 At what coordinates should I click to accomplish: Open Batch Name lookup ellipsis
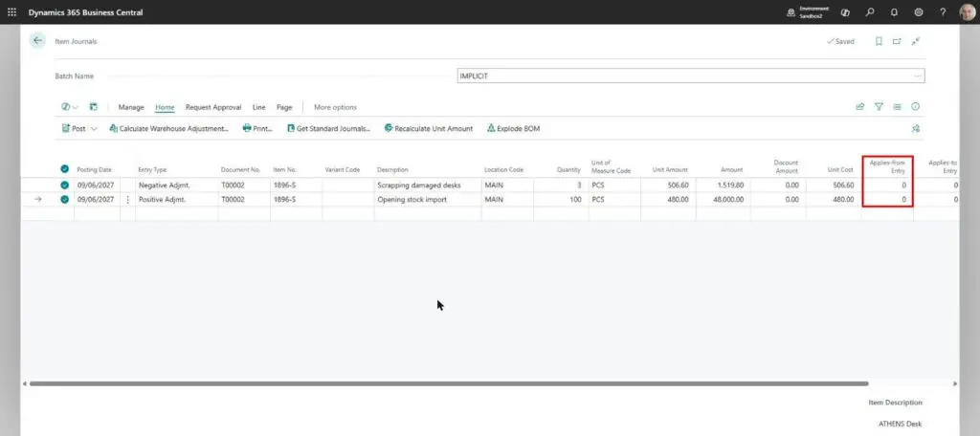pyautogui.click(x=918, y=76)
